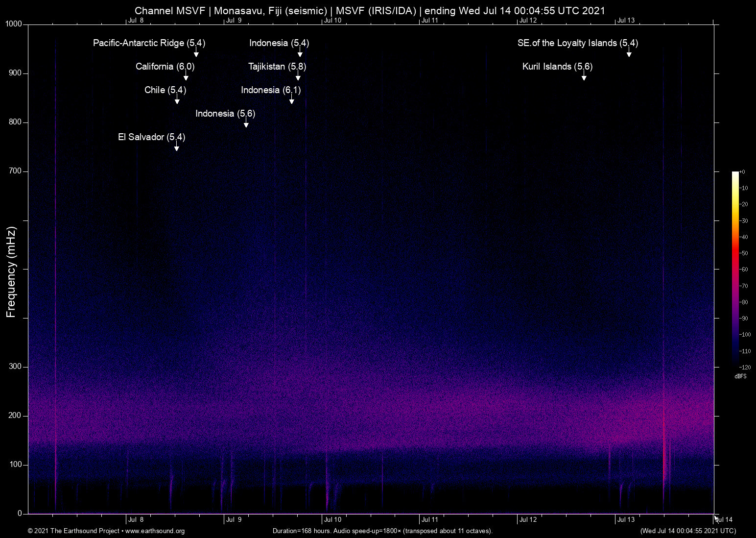Image resolution: width=756 pixels, height=538 pixels.
Task: Click the arrow under SE.of the Loyalty Islands
Action: tap(629, 52)
